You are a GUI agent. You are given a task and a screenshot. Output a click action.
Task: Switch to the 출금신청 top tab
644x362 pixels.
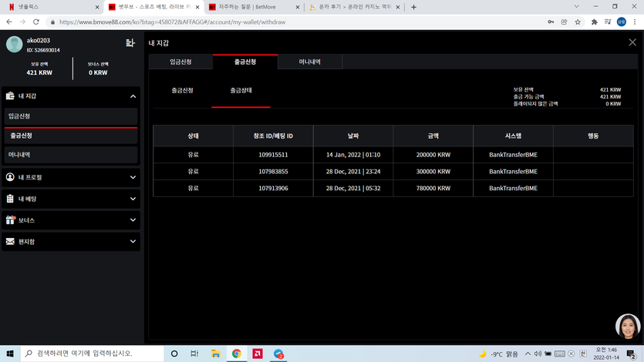(x=245, y=62)
